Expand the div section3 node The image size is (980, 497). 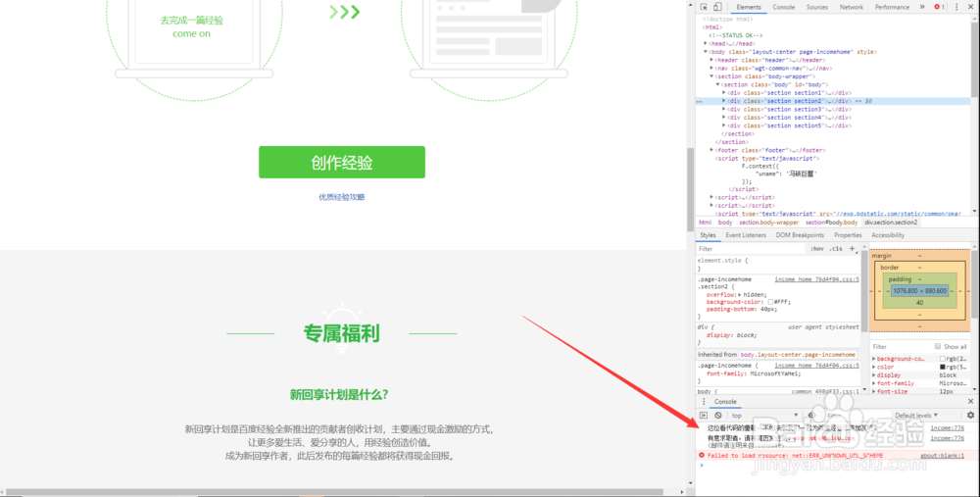(724, 110)
